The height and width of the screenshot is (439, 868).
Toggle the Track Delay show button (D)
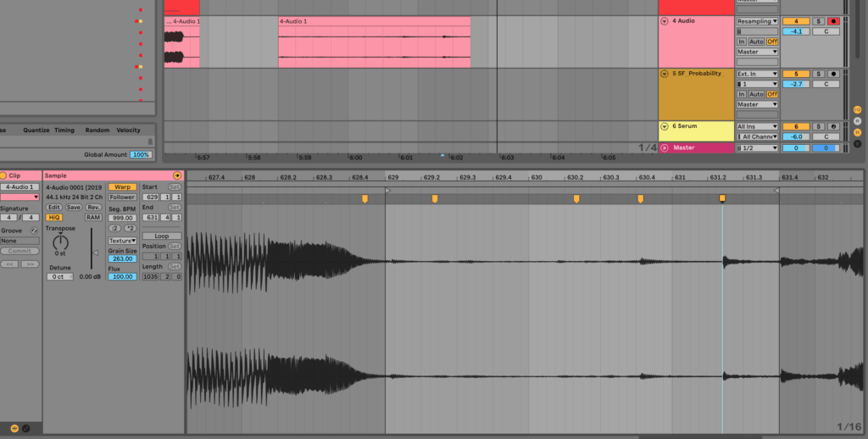(x=858, y=144)
